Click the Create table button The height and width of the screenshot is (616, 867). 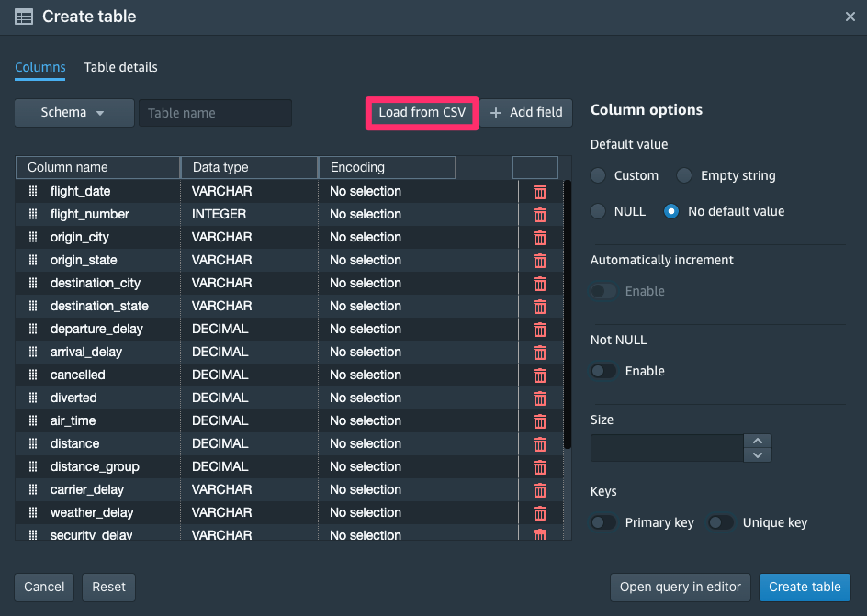805,587
